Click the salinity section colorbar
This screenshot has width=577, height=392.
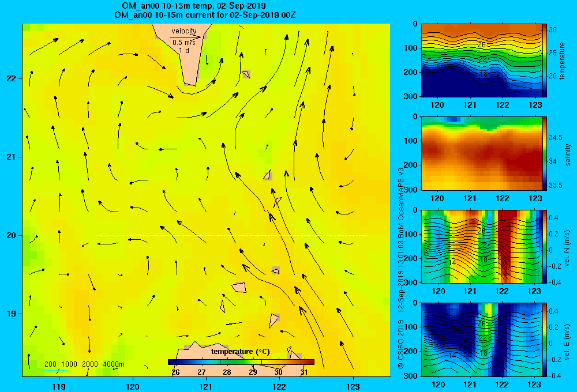point(545,153)
